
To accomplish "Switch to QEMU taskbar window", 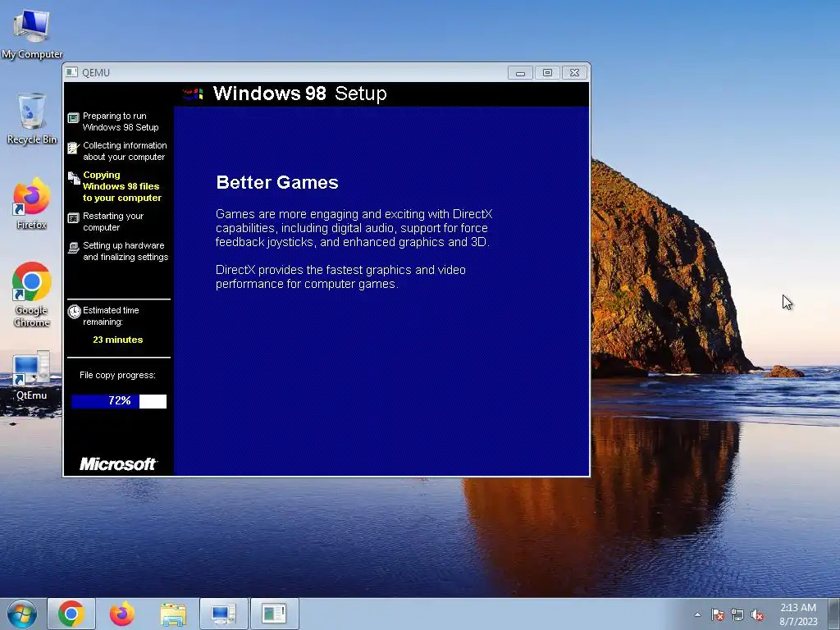I will pos(274,614).
